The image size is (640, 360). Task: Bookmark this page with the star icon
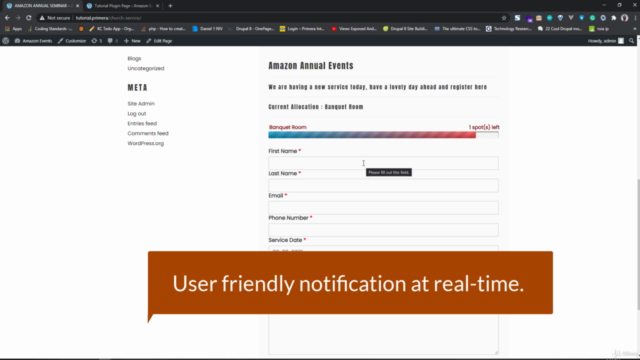(x=504, y=18)
